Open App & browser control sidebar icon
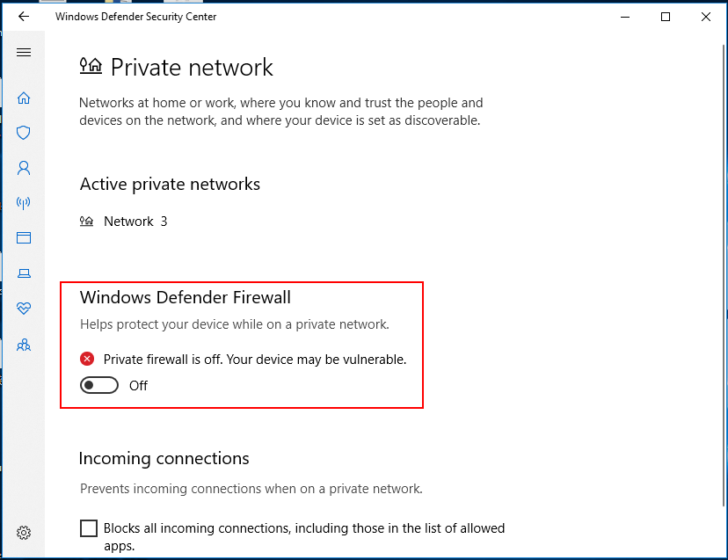 [24, 238]
